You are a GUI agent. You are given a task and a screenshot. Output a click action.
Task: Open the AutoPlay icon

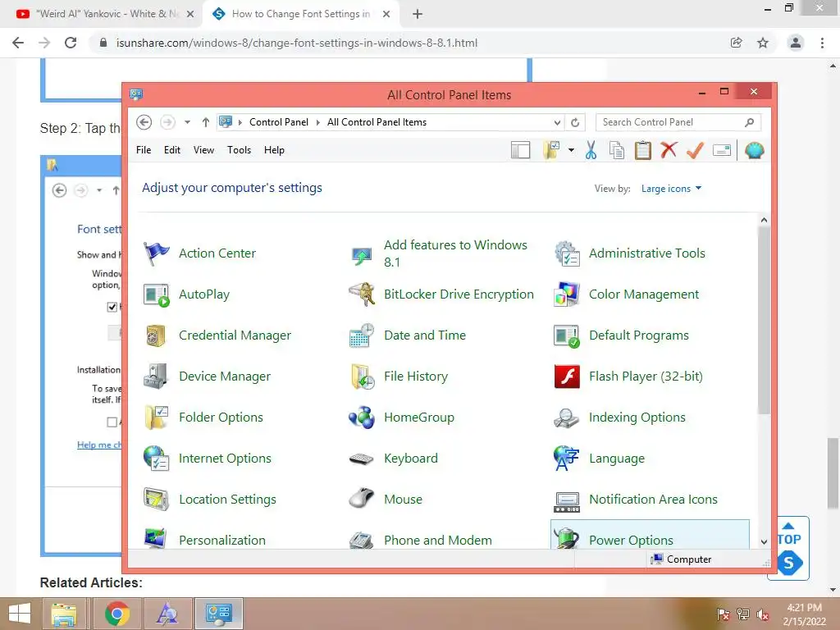click(x=156, y=294)
